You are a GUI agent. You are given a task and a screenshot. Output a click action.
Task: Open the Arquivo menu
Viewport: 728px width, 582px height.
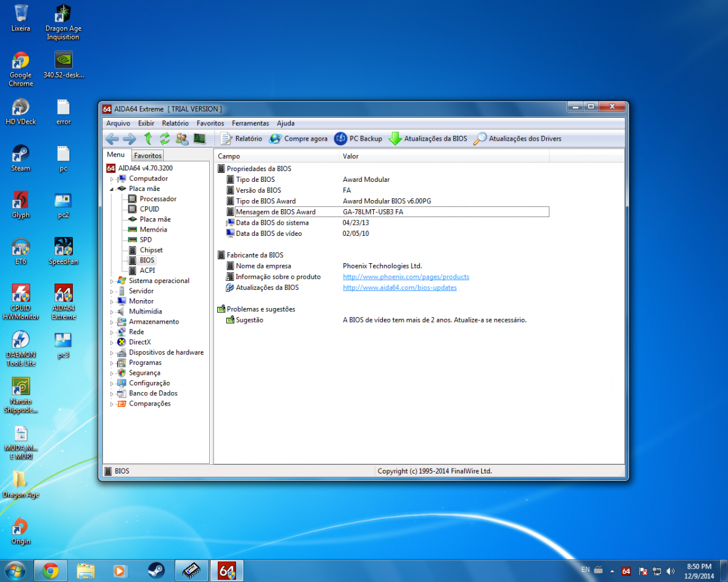pyautogui.click(x=118, y=123)
